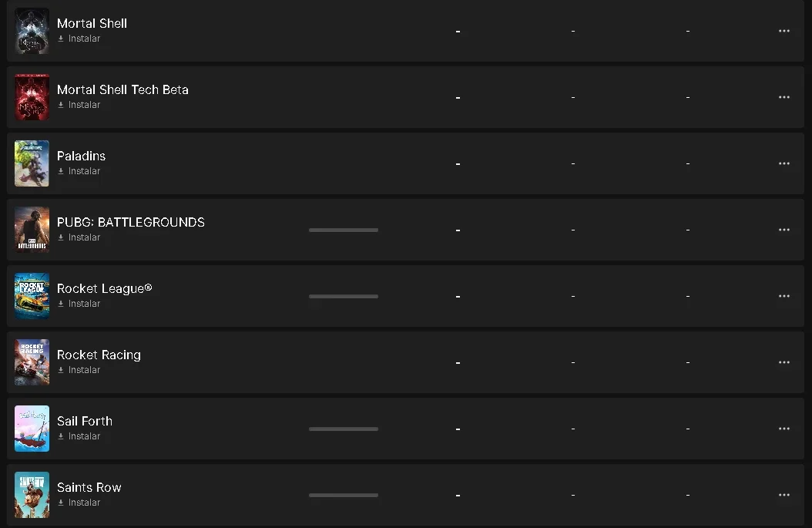This screenshot has width=812, height=528.
Task: Install Rocket League
Action: coord(79,304)
